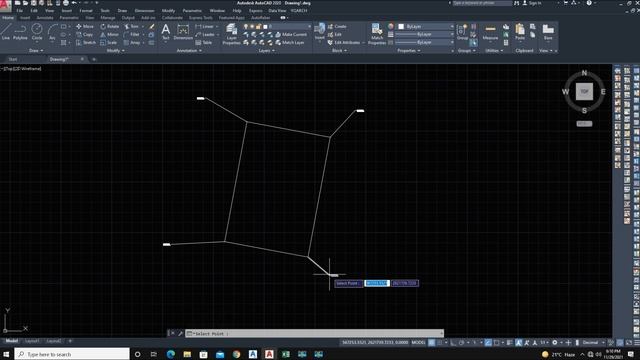Toggle object snap in status bar
Viewport: 640px width, 360px height.
pos(496,342)
